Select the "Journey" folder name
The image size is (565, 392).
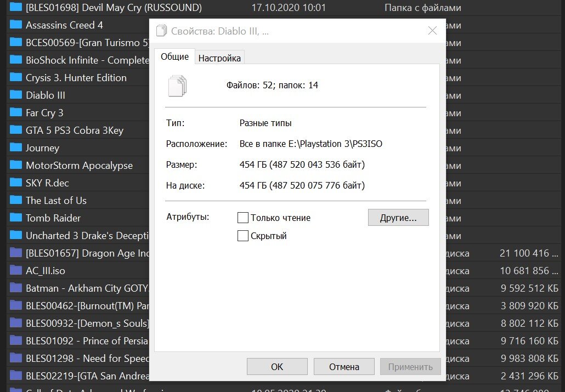click(x=43, y=147)
